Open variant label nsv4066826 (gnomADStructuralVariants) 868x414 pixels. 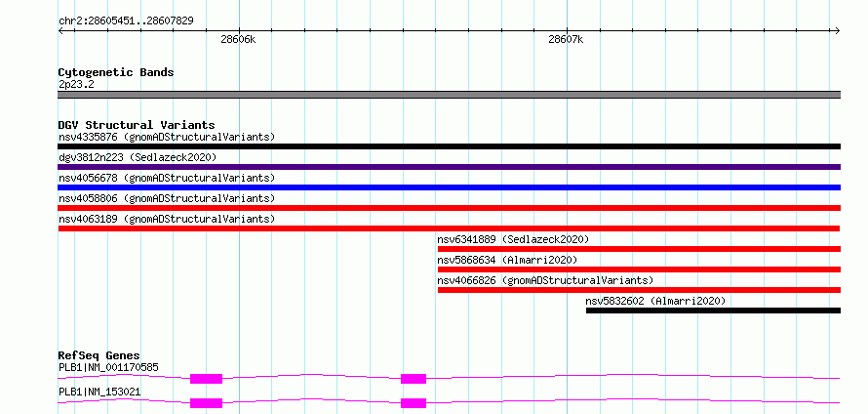pyautogui.click(x=545, y=280)
